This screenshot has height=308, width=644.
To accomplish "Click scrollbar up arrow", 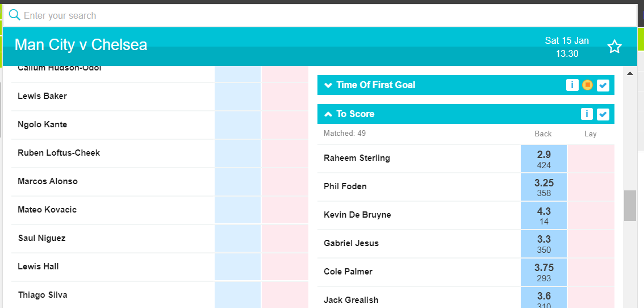I will coord(630,74).
